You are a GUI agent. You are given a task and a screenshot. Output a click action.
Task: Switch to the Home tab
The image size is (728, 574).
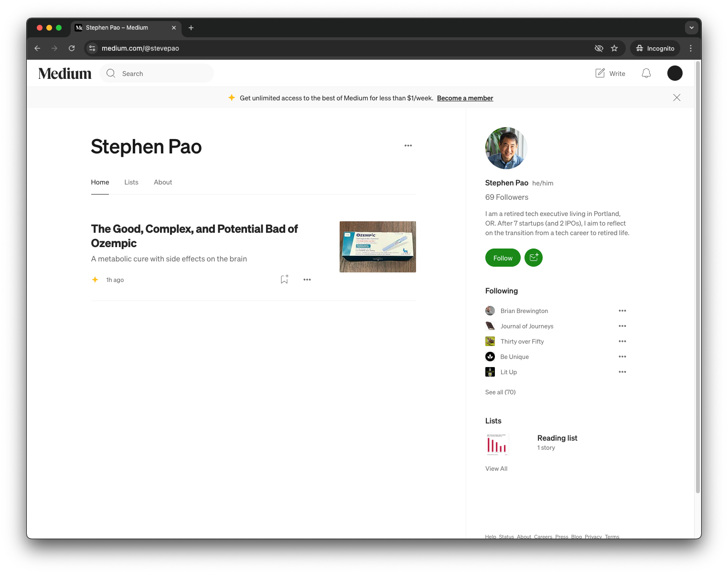tap(100, 182)
